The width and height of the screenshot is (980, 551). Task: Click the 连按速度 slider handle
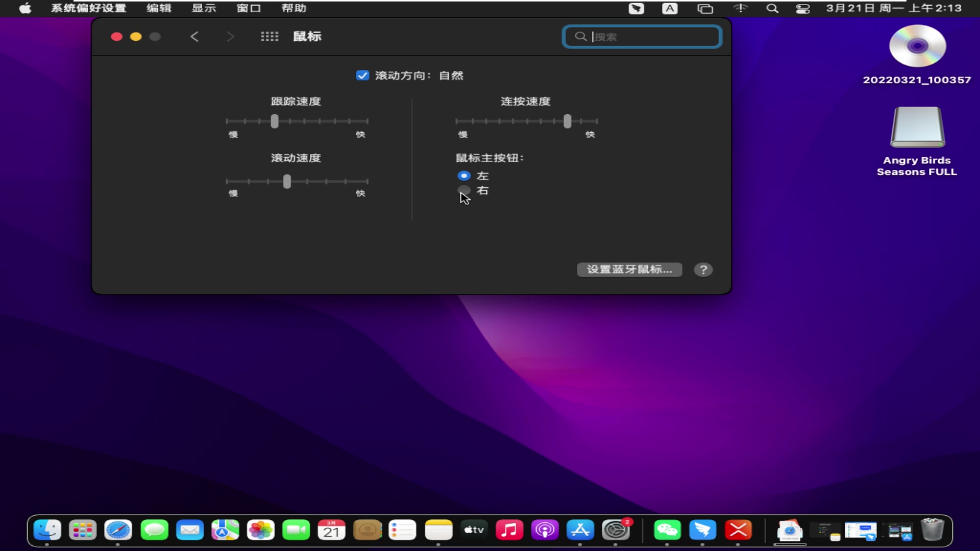click(x=568, y=121)
